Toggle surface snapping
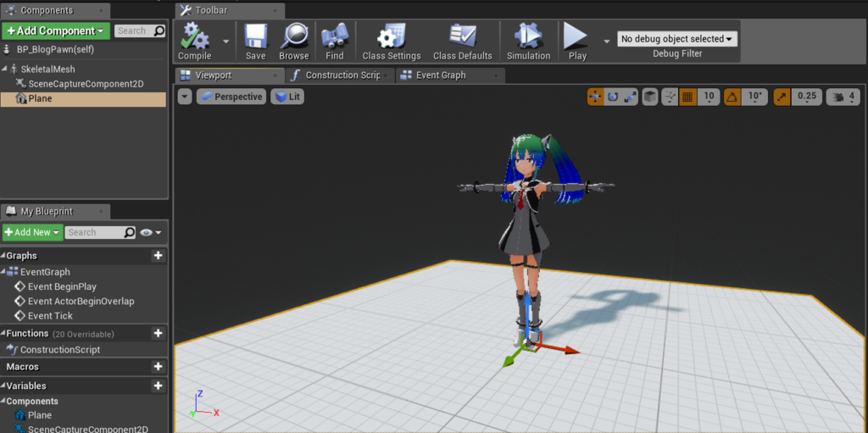Image resolution: width=868 pixels, height=433 pixels. 670,97
